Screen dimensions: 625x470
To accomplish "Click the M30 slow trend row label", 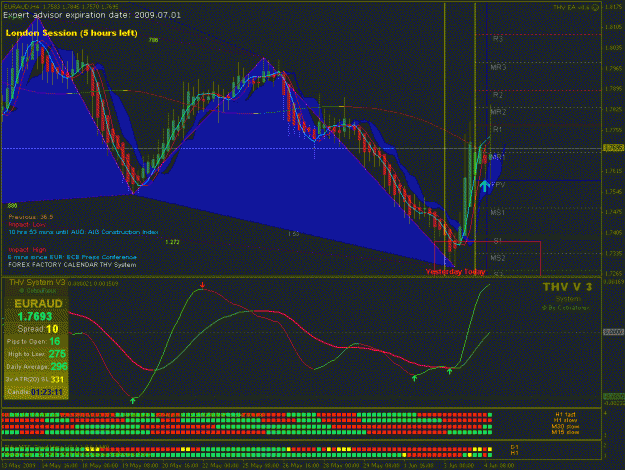I will 565,427.
